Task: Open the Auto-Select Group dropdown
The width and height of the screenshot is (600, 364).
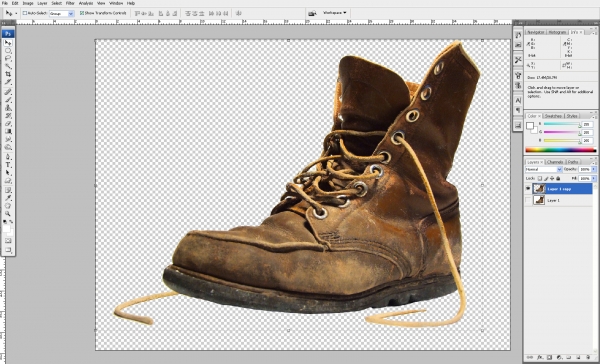Action: point(71,13)
